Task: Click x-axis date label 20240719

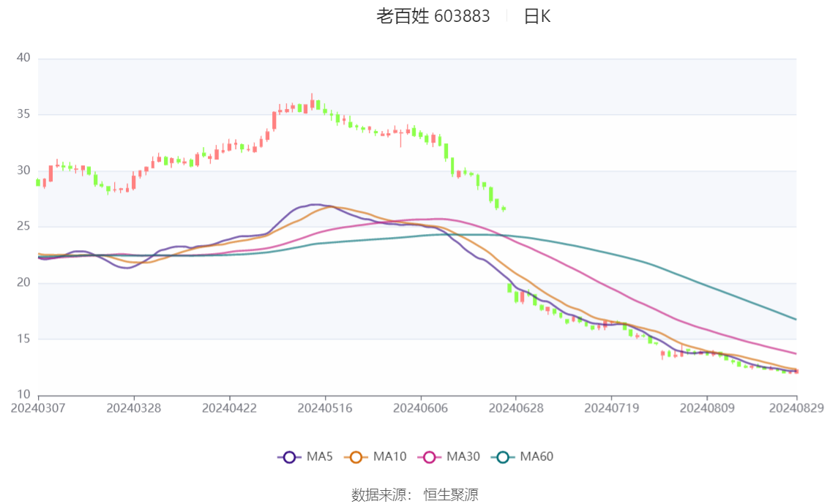Action: pos(611,408)
